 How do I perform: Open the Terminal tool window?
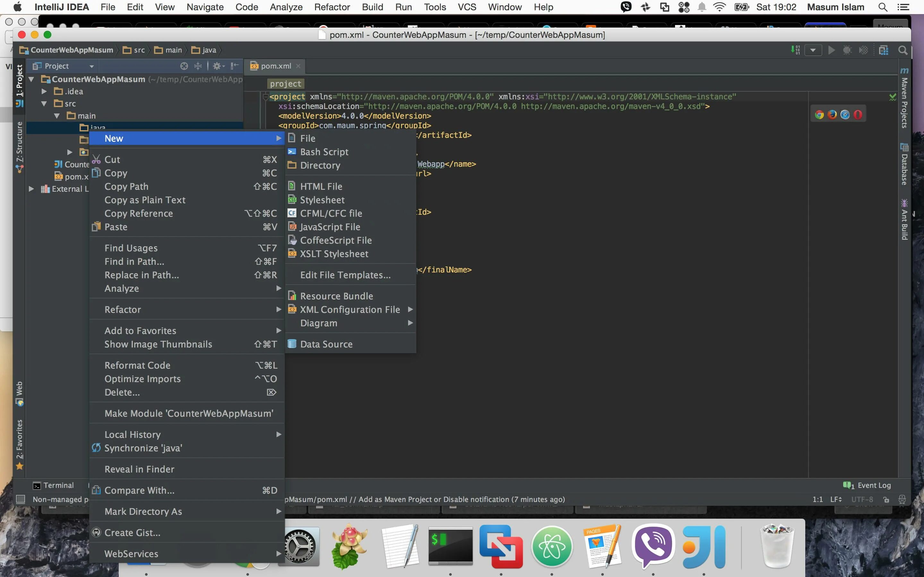pos(54,485)
